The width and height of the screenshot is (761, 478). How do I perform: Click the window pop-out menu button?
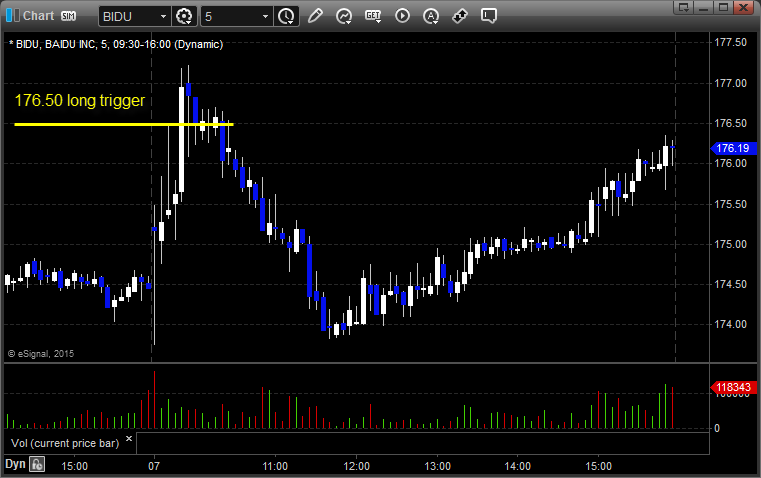click(684, 7)
